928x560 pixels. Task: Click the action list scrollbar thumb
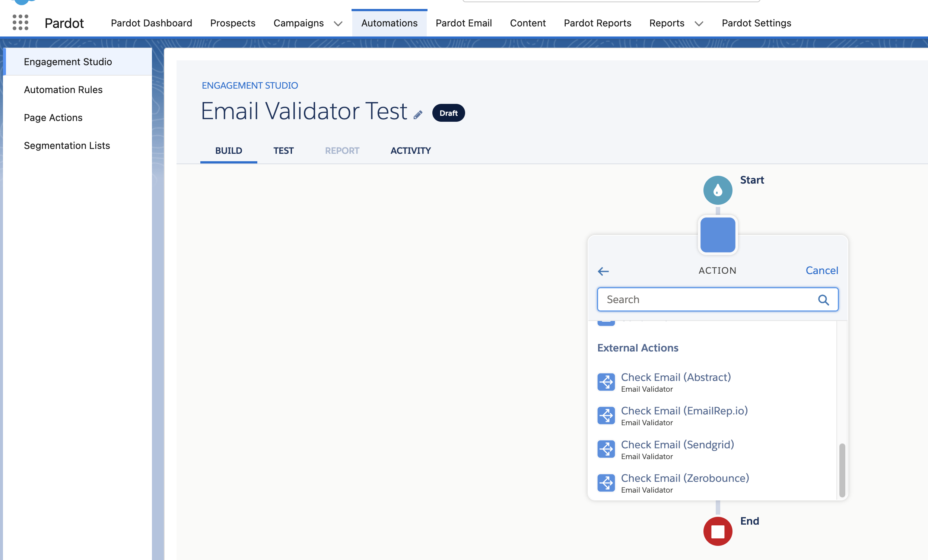point(842,470)
